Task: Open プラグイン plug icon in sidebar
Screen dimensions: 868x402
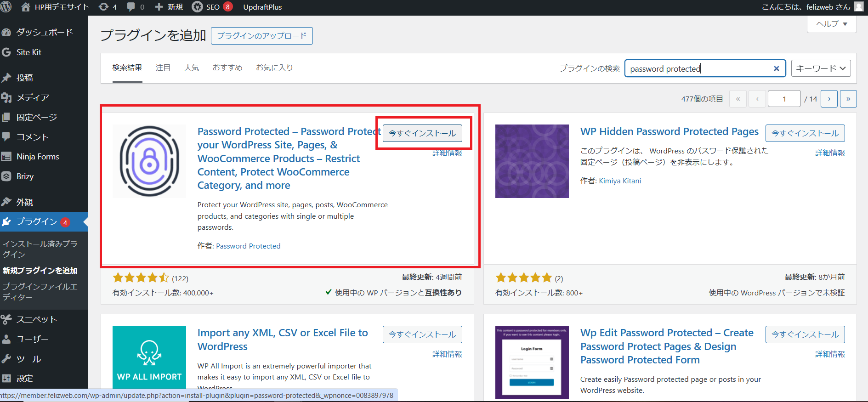Action: coord(6,222)
